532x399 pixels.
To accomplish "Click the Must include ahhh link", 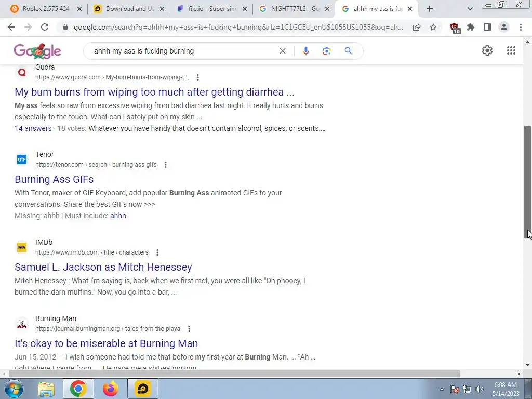I will click(118, 216).
